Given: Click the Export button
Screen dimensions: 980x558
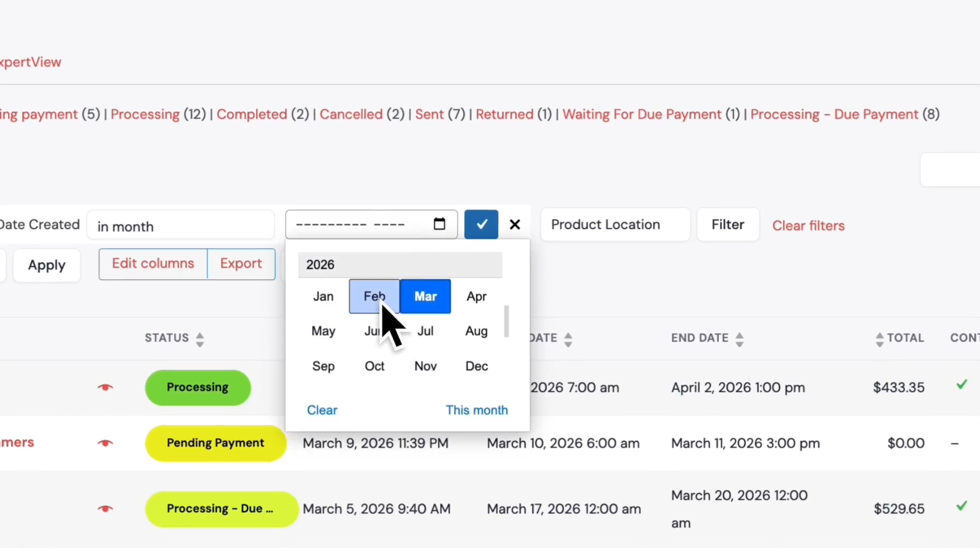Looking at the screenshot, I should [x=241, y=263].
